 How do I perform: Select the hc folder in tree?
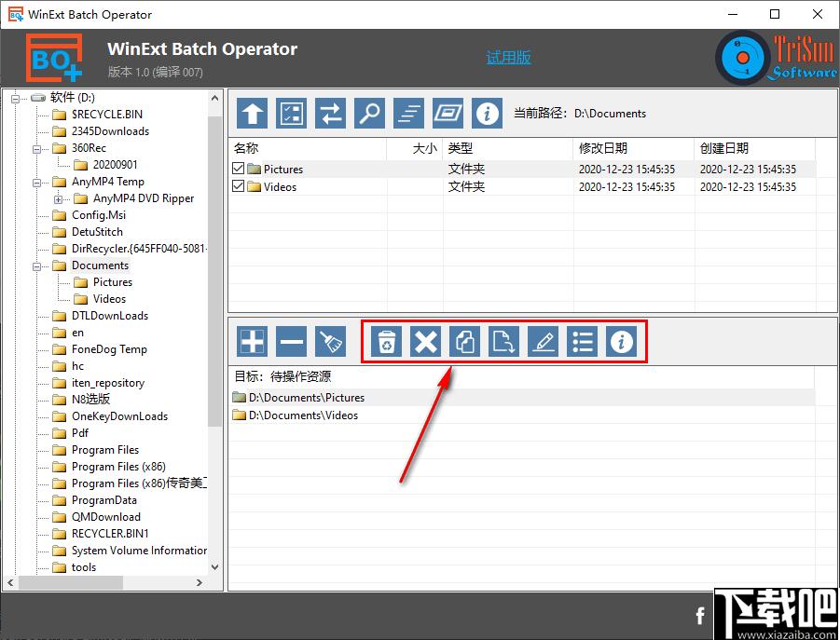click(77, 366)
